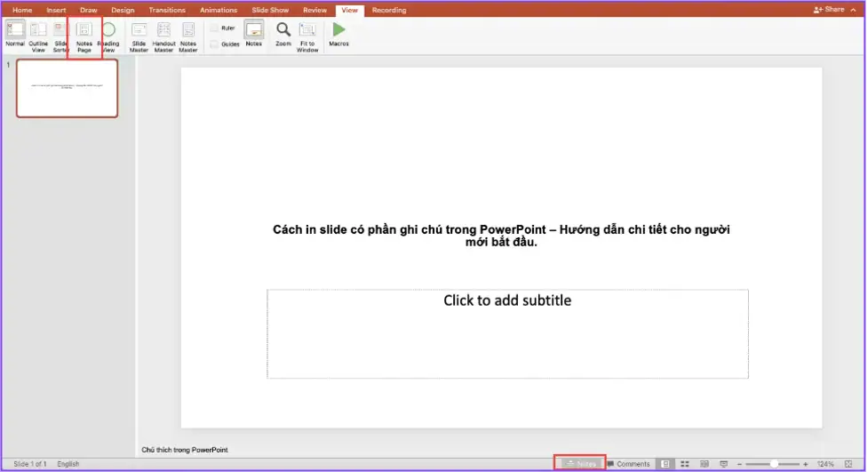Image resolution: width=868 pixels, height=472 pixels.
Task: Click the zoom out minus button
Action: pyautogui.click(x=739, y=464)
